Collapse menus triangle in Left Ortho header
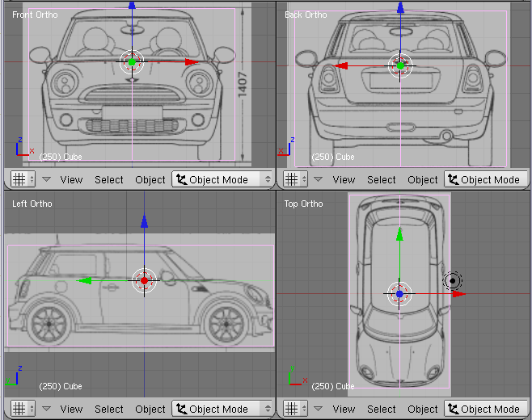 (x=46, y=409)
